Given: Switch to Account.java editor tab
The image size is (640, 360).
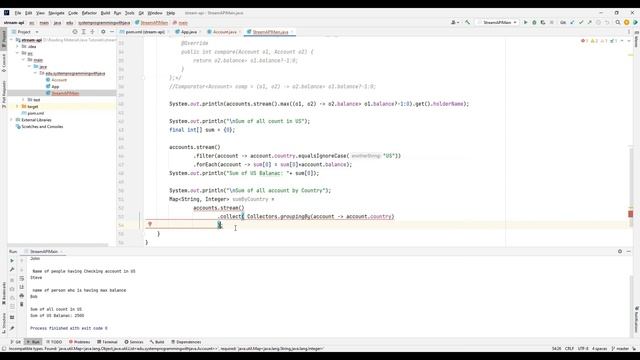Looking at the screenshot, I should point(224,32).
